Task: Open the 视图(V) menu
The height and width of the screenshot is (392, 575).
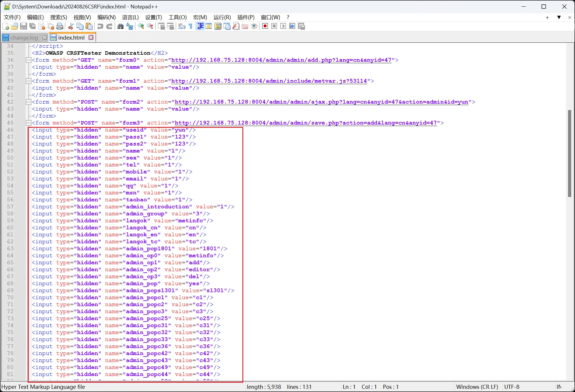Action: coord(82,17)
